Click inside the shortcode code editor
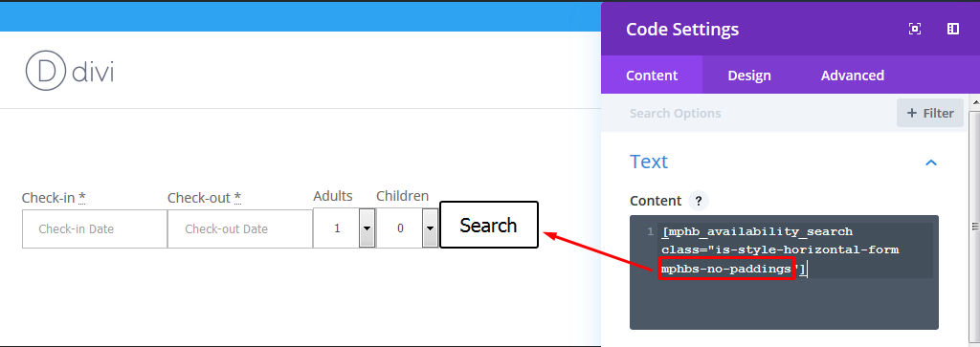Viewport: 980px width, 347px height. 784,272
